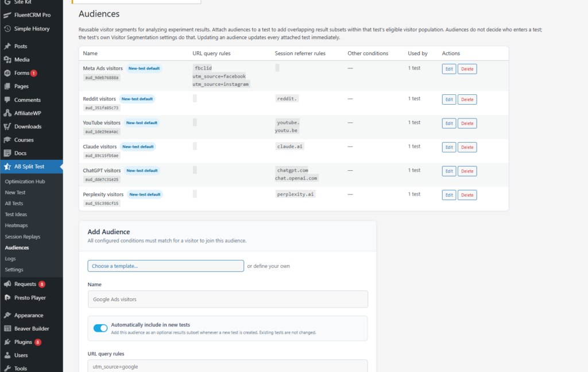Click the fbclid rule text
The width and height of the screenshot is (588, 372).
pyautogui.click(x=203, y=68)
